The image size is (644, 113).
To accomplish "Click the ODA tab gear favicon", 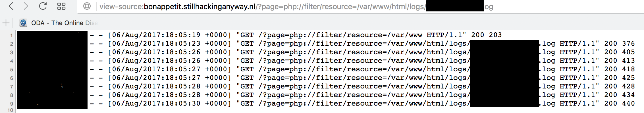I will coord(23,23).
